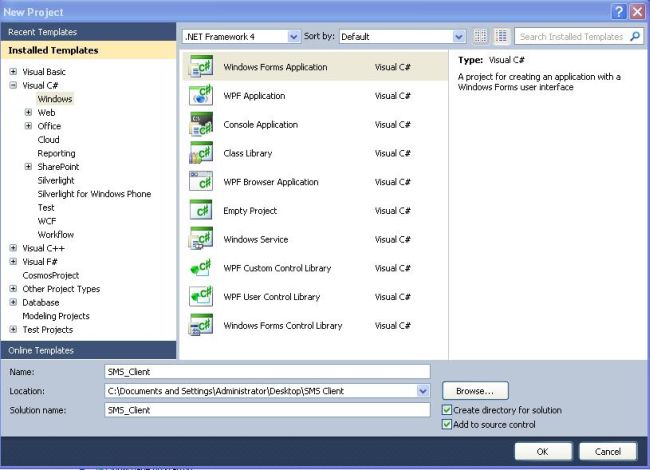Select the Console Application row text
This screenshot has width=650, height=470.
pos(260,124)
